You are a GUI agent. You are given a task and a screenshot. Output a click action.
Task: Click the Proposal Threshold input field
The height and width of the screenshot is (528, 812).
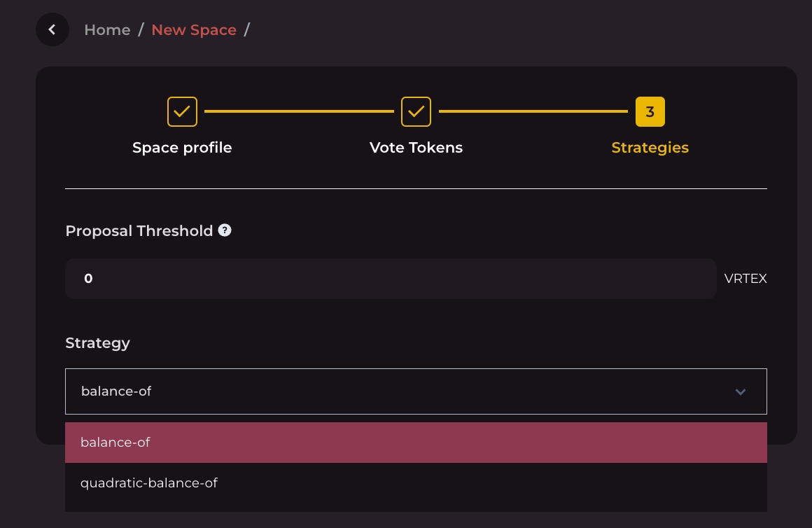391,279
